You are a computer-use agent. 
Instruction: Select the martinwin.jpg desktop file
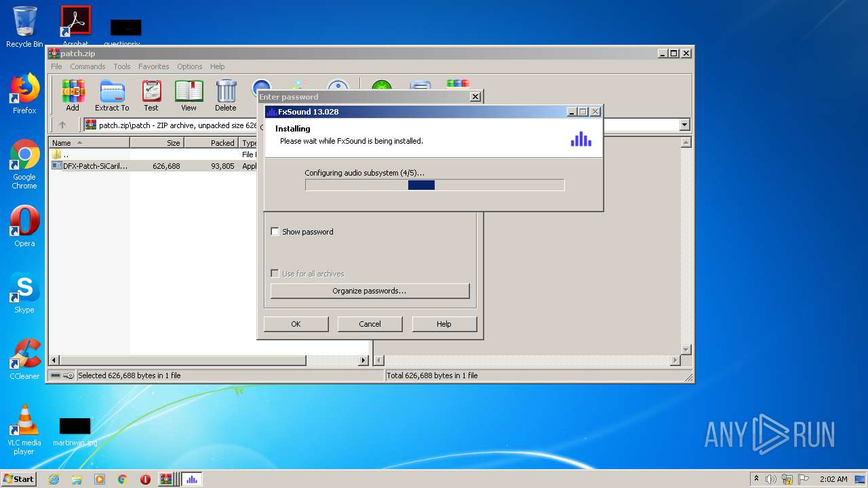tap(75, 432)
